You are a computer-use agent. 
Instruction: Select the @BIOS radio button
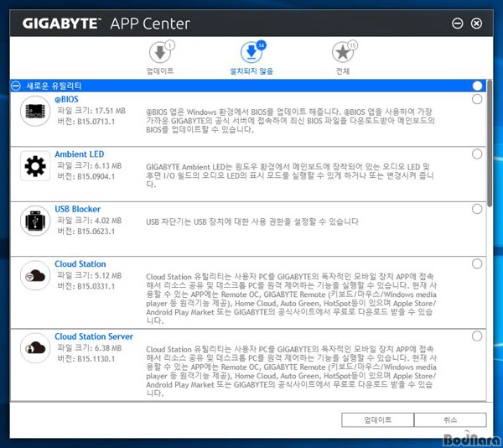pyautogui.click(x=477, y=99)
